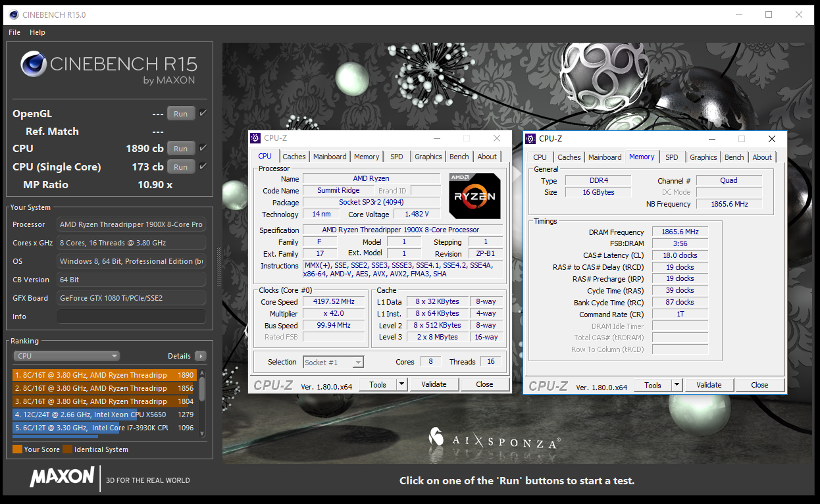
Task: Click the Close button in the right CPU-Z window
Action: point(759,385)
